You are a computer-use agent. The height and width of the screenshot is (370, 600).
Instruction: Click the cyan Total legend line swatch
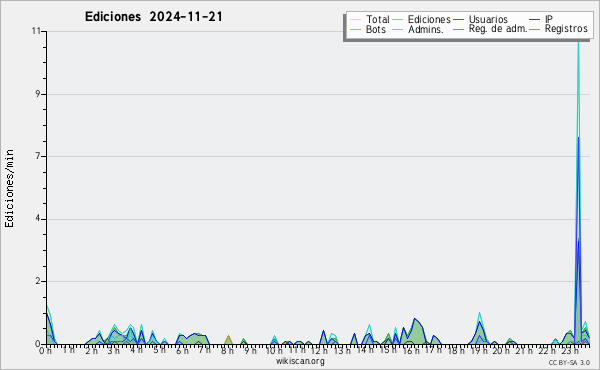pyautogui.click(x=355, y=20)
